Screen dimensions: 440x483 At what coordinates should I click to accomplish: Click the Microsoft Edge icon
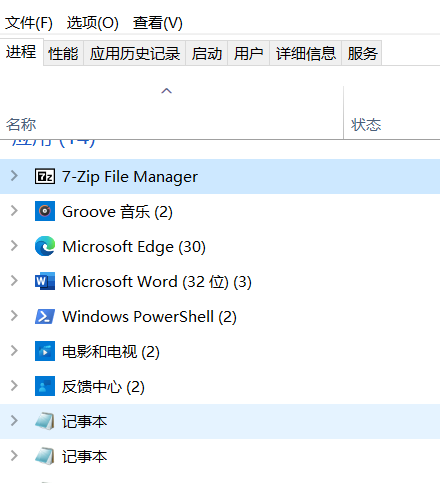click(45, 246)
